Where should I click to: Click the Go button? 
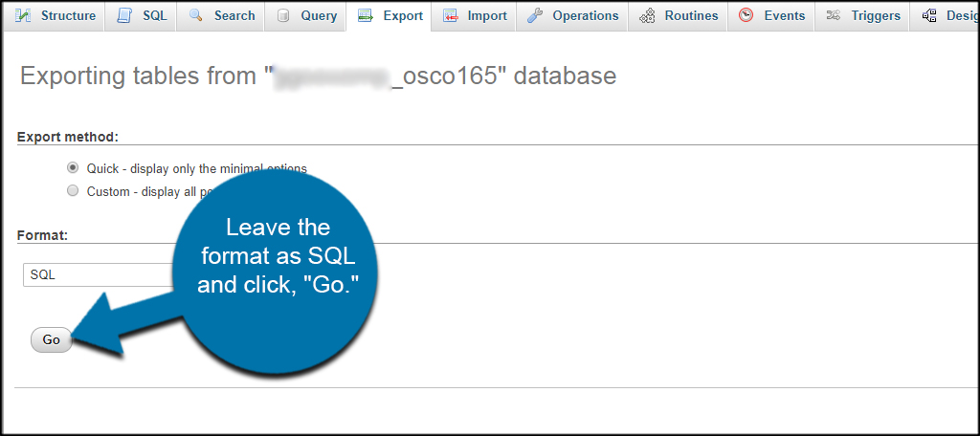52,339
